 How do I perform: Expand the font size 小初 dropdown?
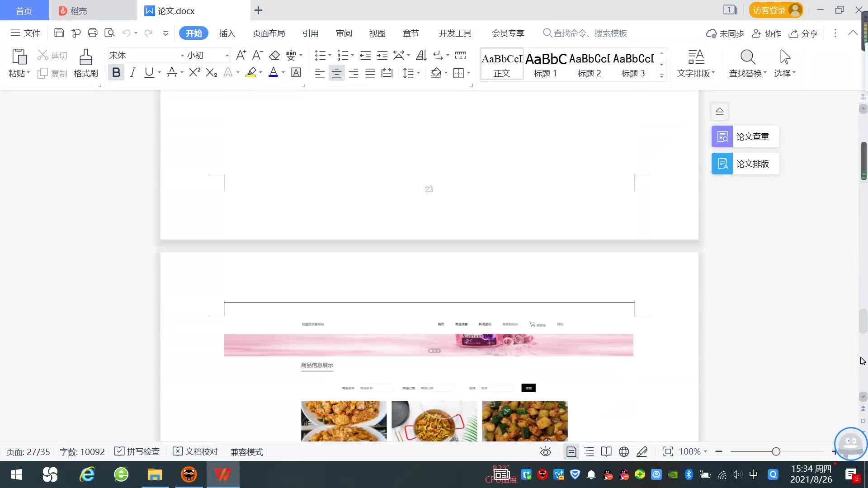(227, 56)
